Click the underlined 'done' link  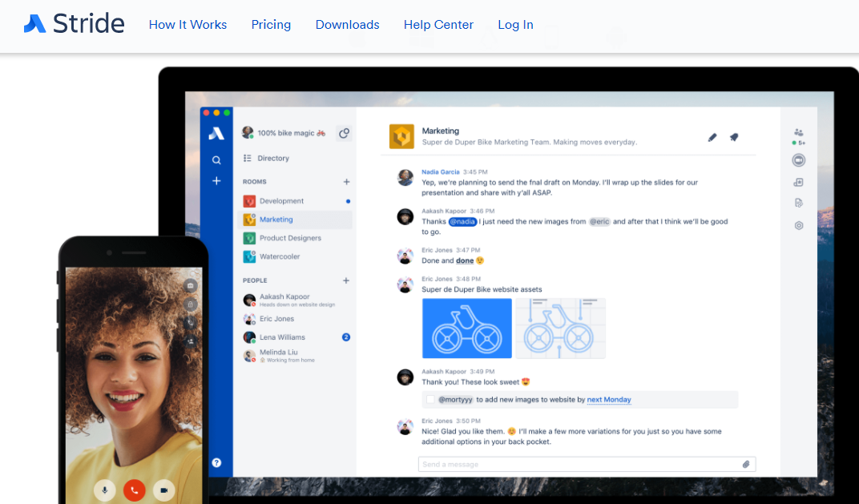(465, 260)
